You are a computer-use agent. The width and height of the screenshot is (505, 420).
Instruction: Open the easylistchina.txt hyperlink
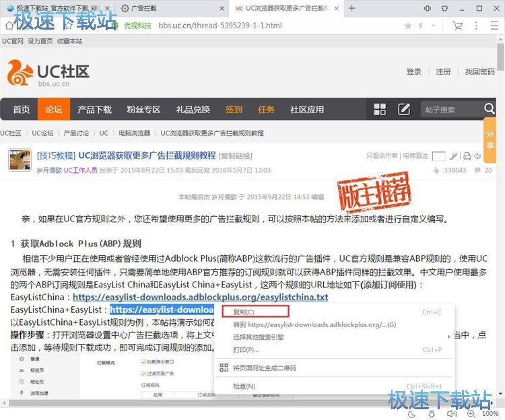pyautogui.click(x=201, y=297)
